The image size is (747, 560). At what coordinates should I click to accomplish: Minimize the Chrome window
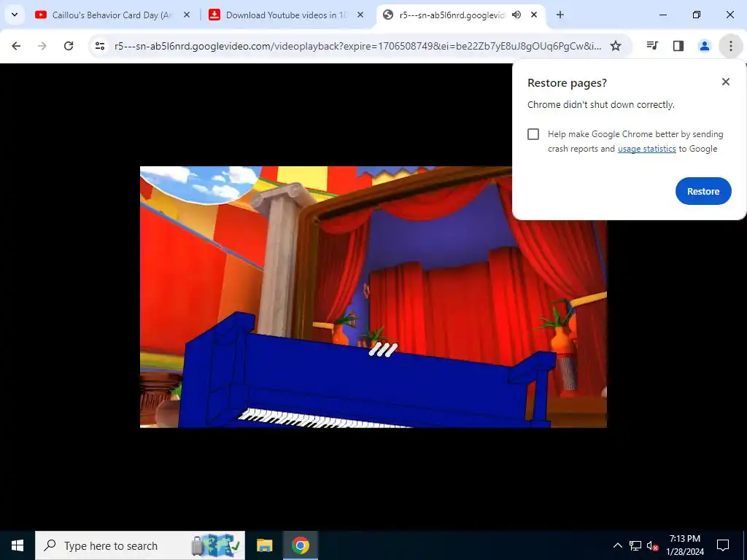click(x=662, y=15)
